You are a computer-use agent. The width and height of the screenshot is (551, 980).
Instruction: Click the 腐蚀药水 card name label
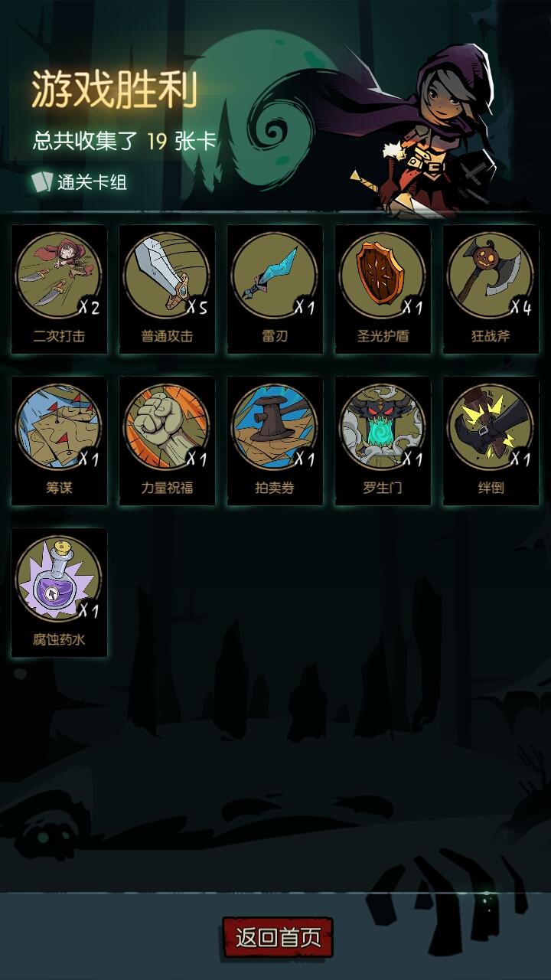click(60, 639)
